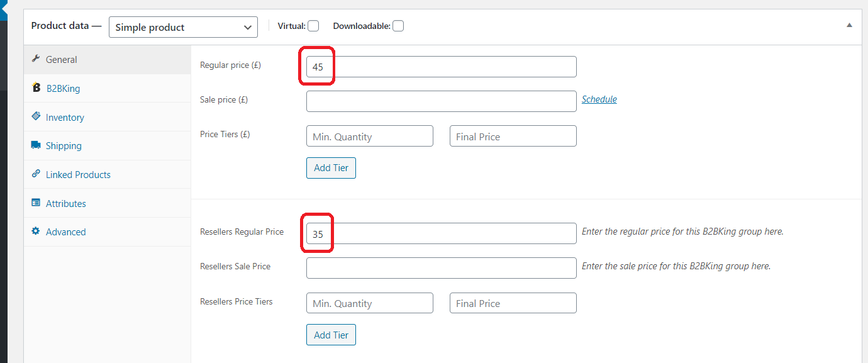Add Tier under Resellers Price Tiers
The height and width of the screenshot is (363, 868).
[x=331, y=335]
